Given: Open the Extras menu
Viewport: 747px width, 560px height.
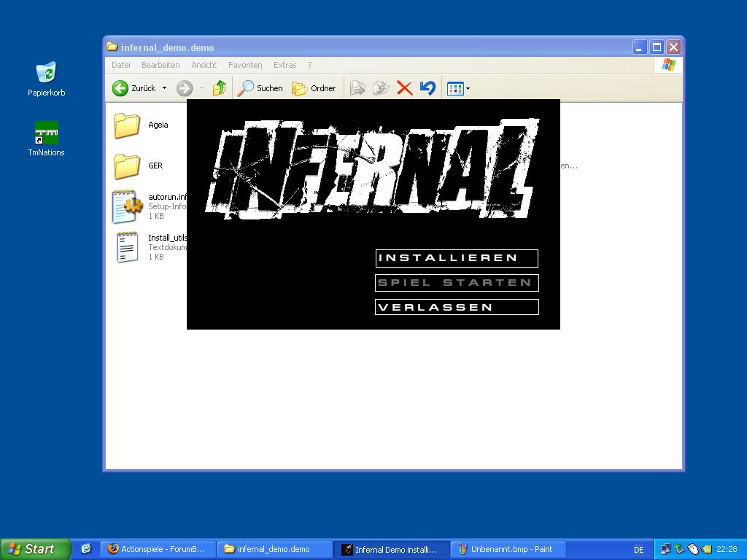Looking at the screenshot, I should pyautogui.click(x=285, y=65).
